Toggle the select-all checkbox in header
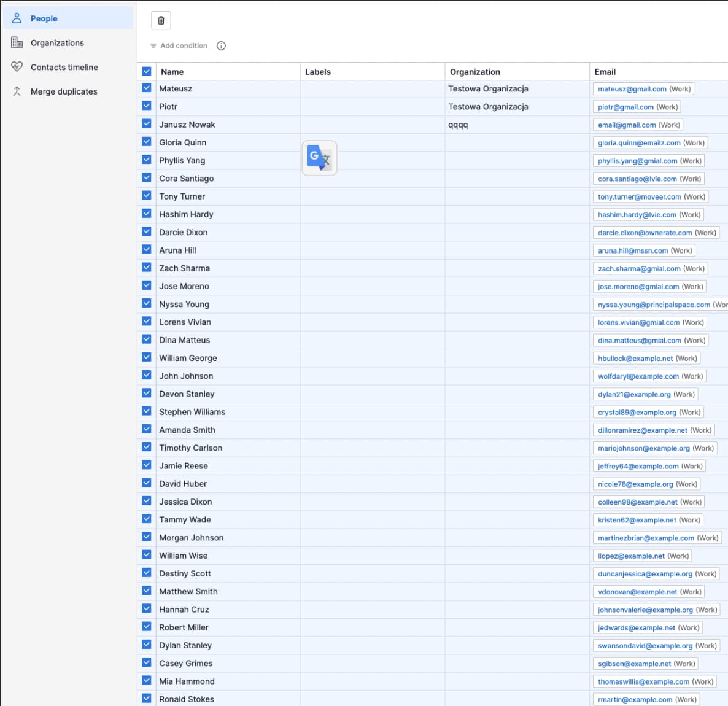Image resolution: width=728 pixels, height=706 pixels. point(147,71)
